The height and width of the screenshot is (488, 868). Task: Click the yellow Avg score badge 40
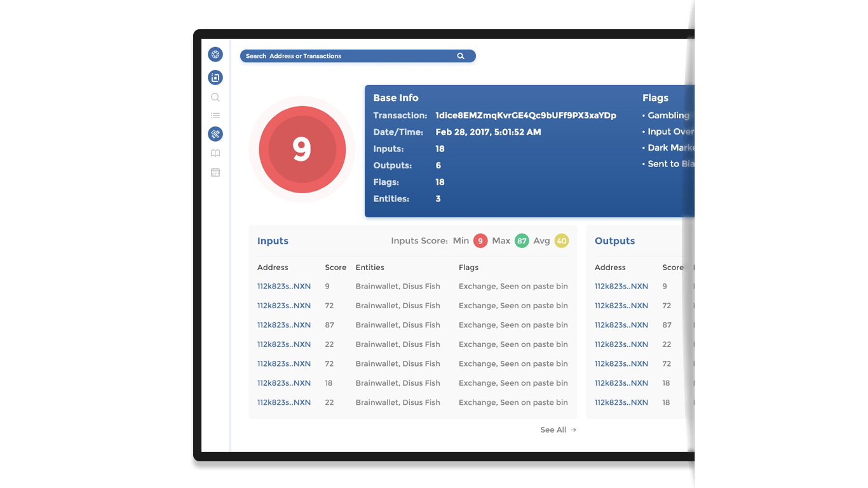tap(561, 241)
